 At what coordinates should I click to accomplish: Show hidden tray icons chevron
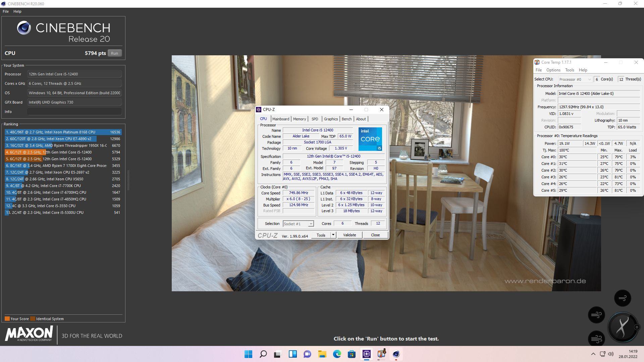593,354
